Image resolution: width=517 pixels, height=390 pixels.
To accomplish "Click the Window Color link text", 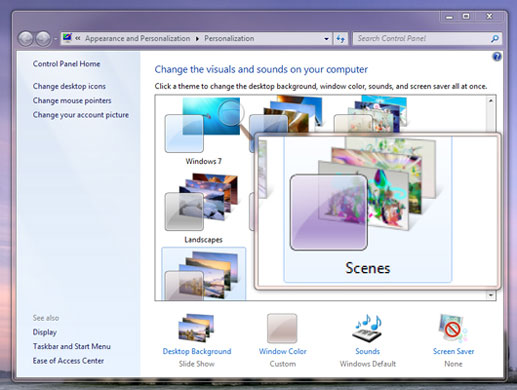I will 282,351.
